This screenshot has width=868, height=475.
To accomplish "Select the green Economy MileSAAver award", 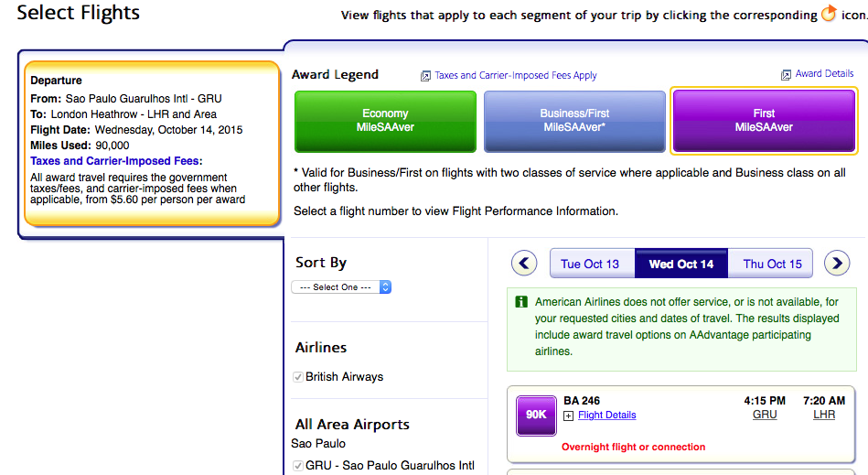I will coord(385,121).
